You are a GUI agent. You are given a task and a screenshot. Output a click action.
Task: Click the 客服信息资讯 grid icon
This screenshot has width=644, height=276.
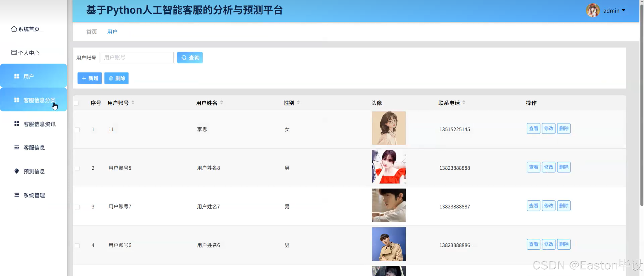17,124
